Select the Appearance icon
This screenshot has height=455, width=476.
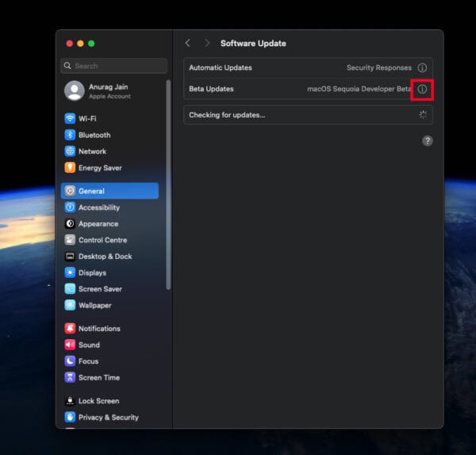coord(70,224)
